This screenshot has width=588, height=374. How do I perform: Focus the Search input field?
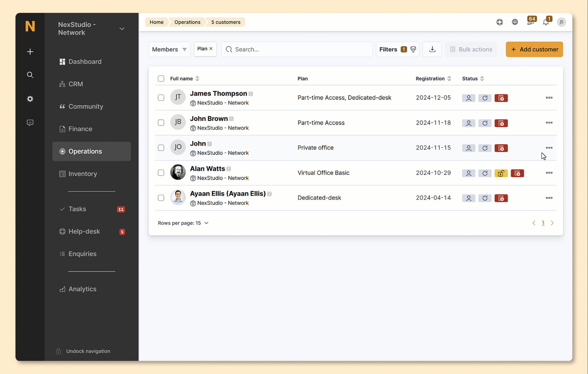pos(297,49)
